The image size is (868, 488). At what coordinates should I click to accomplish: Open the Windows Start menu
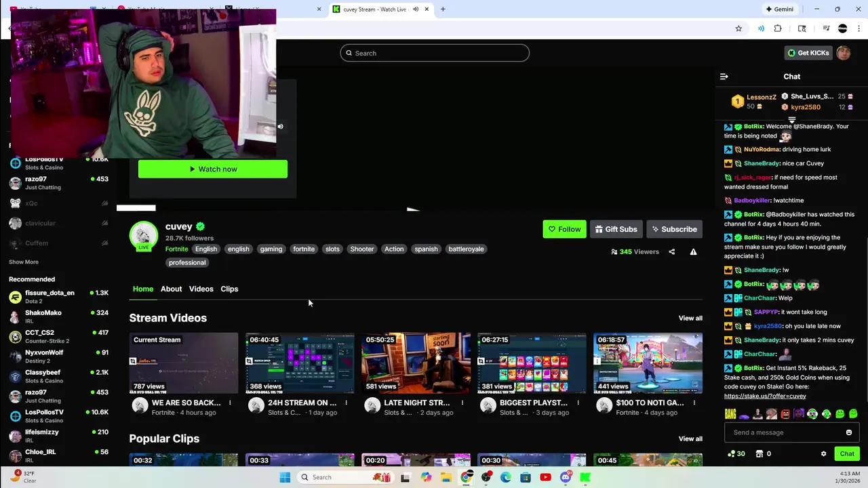(x=285, y=477)
